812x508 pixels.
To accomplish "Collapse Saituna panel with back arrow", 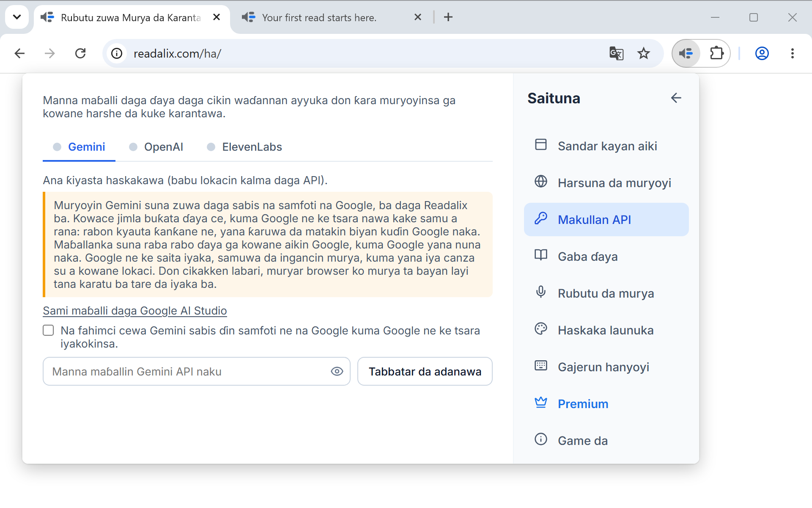I will coord(676,98).
